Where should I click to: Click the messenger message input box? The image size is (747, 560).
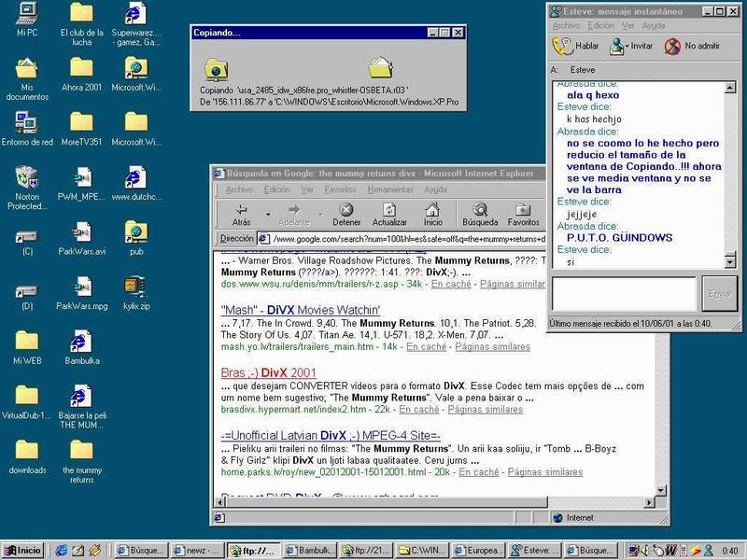pos(624,294)
